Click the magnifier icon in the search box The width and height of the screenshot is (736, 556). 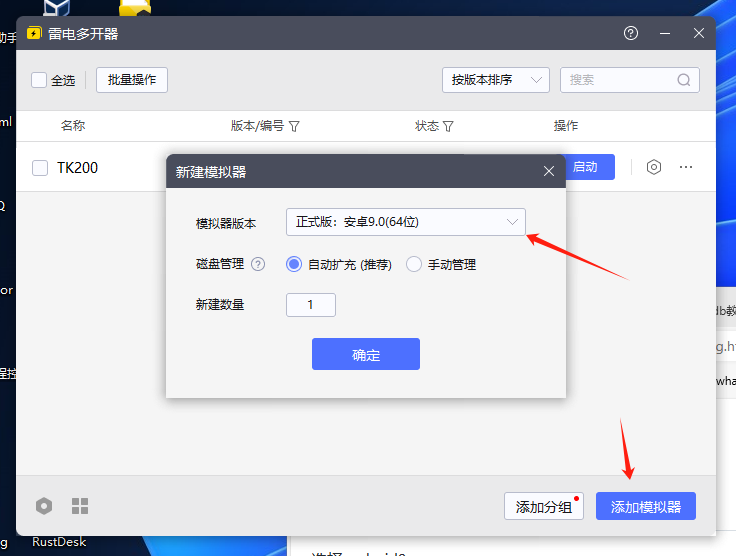[684, 80]
